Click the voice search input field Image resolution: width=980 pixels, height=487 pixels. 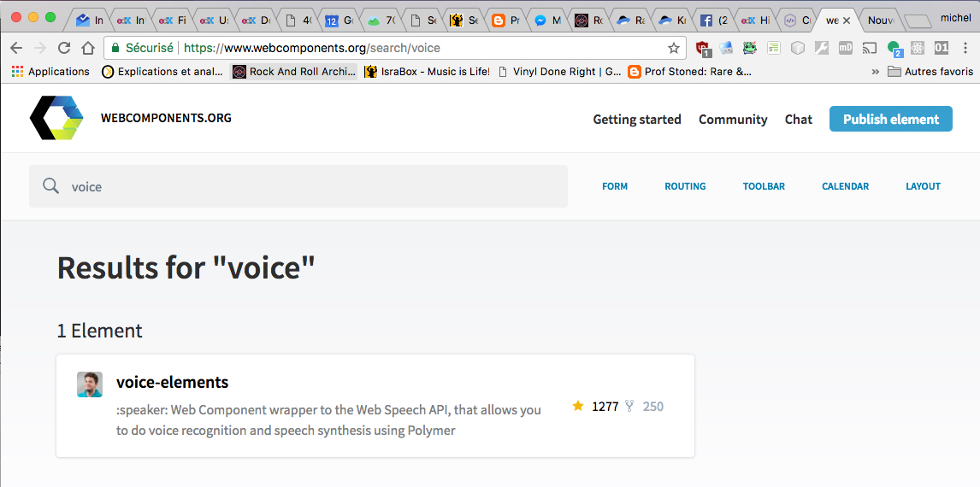point(298,186)
